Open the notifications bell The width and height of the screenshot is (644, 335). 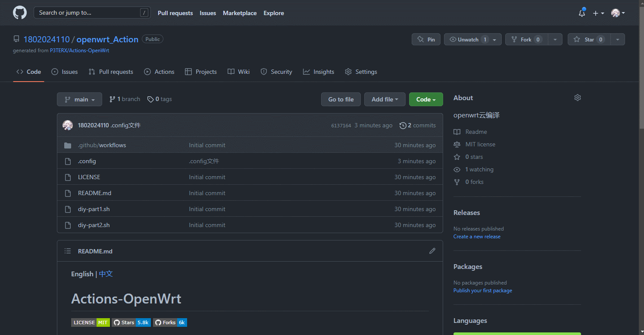click(582, 13)
